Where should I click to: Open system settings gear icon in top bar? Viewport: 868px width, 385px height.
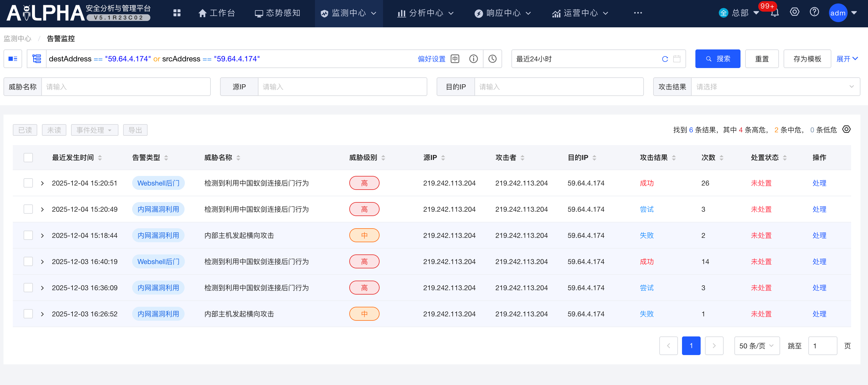[x=795, y=12]
